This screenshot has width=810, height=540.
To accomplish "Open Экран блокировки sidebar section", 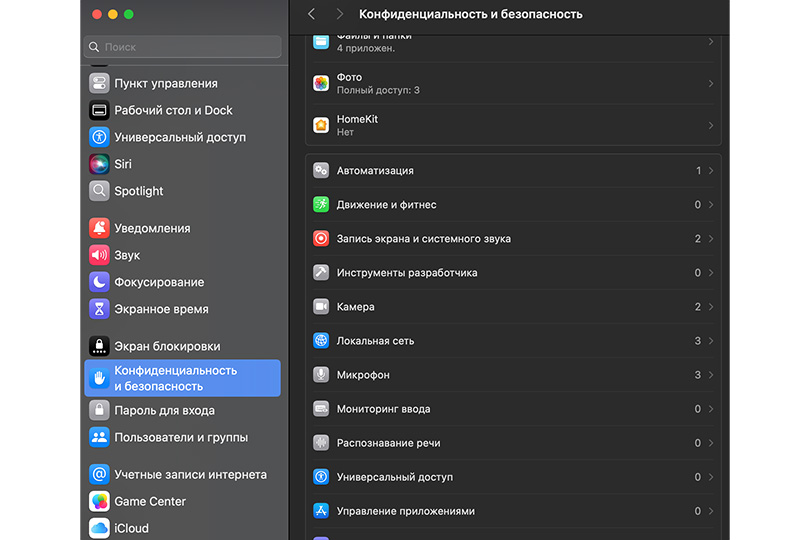I will pyautogui.click(x=182, y=346).
